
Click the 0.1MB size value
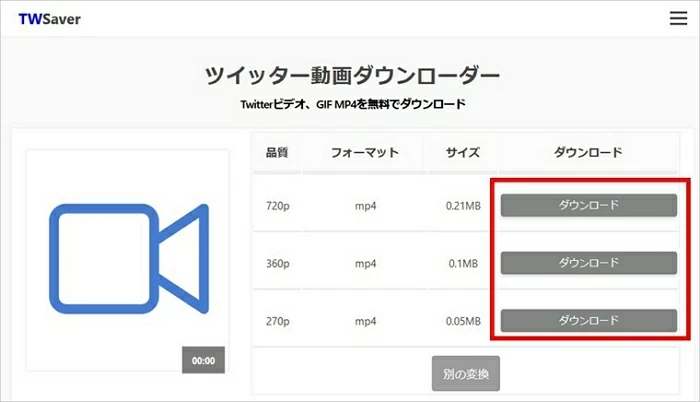tap(463, 264)
